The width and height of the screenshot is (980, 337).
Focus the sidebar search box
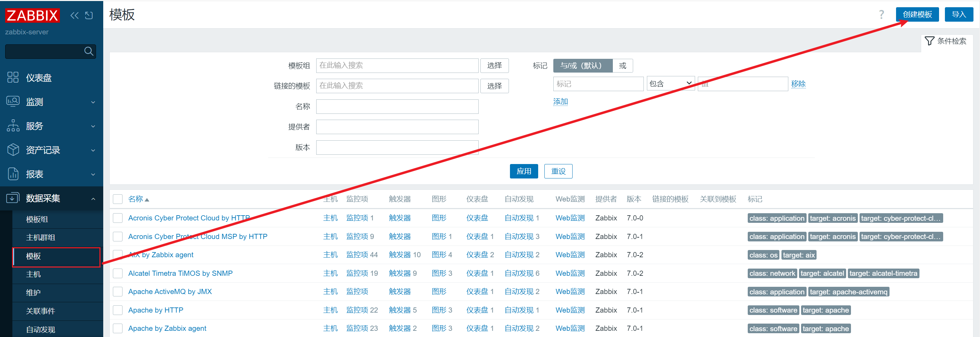(x=50, y=51)
